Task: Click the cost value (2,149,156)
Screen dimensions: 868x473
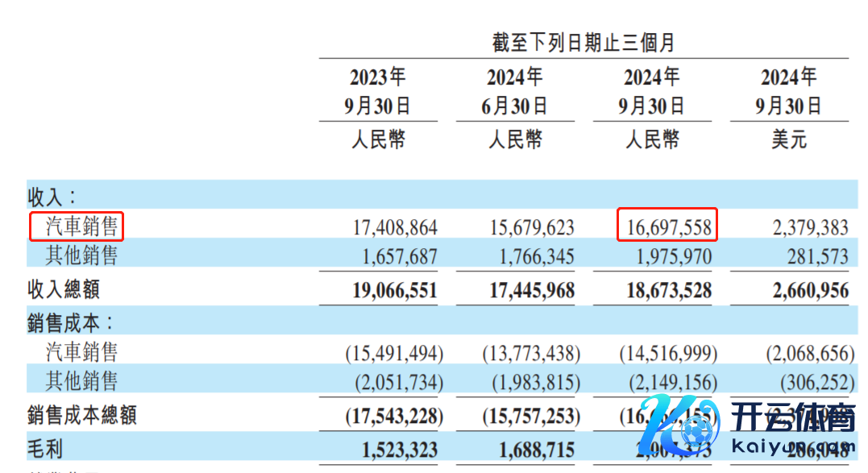Action: 668,384
